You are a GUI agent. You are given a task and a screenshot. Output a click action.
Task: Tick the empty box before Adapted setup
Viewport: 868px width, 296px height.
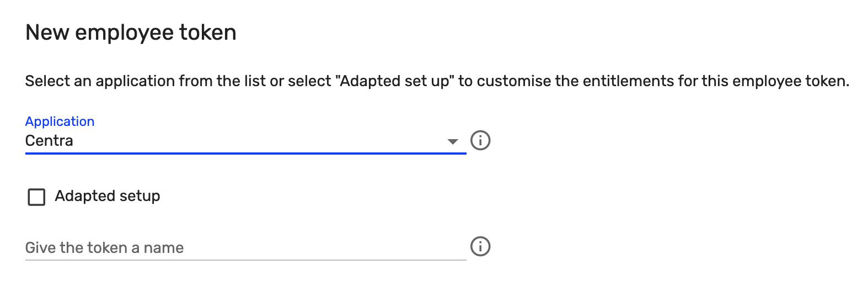36,197
